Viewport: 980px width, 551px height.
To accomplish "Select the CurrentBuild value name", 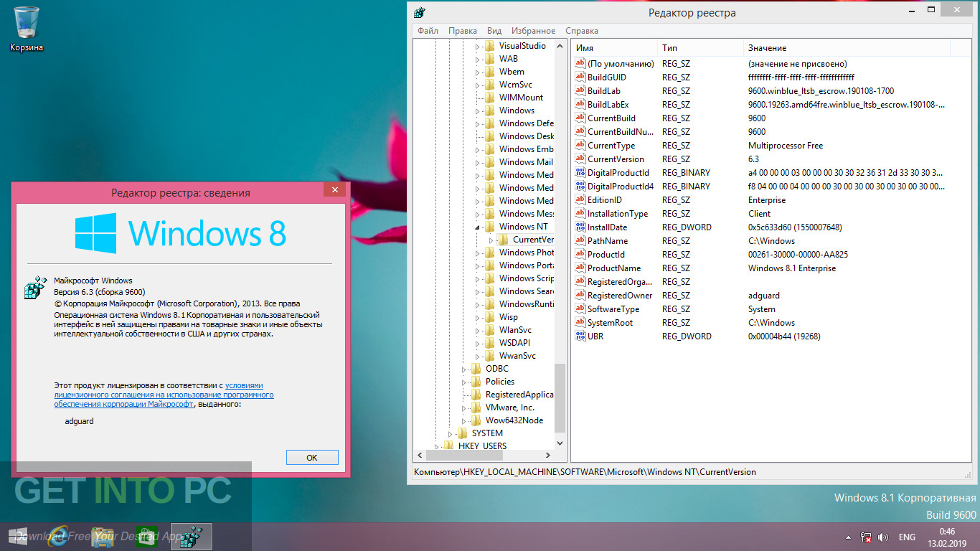I will point(611,118).
